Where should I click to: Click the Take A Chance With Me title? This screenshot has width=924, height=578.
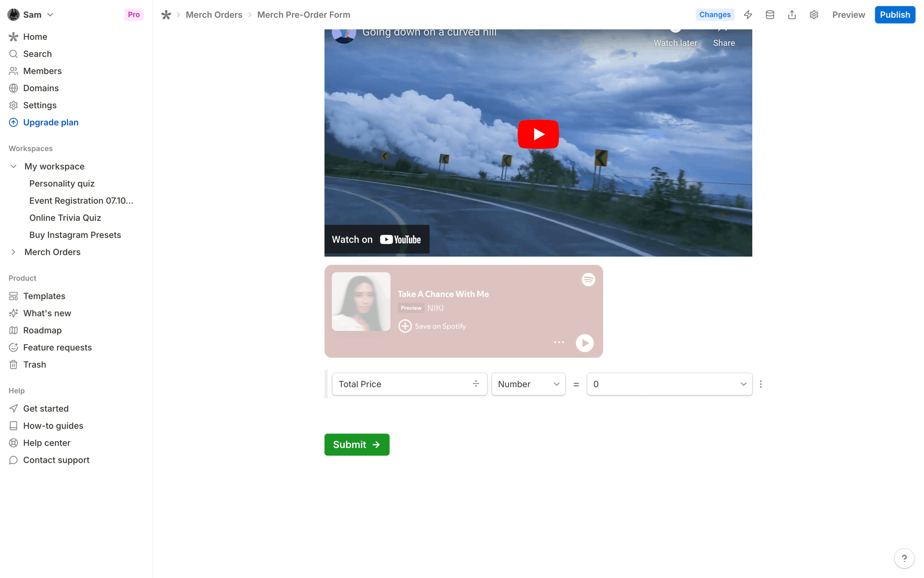[x=443, y=294]
